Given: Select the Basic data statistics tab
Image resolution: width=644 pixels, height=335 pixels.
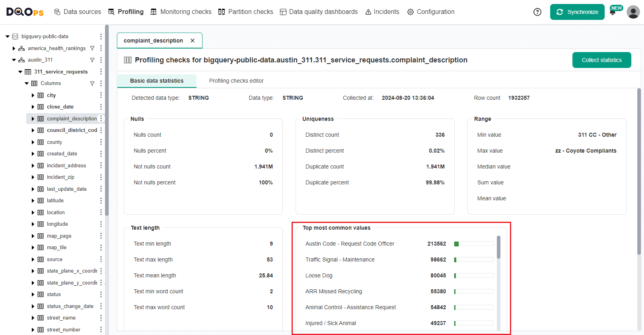Looking at the screenshot, I should [157, 81].
